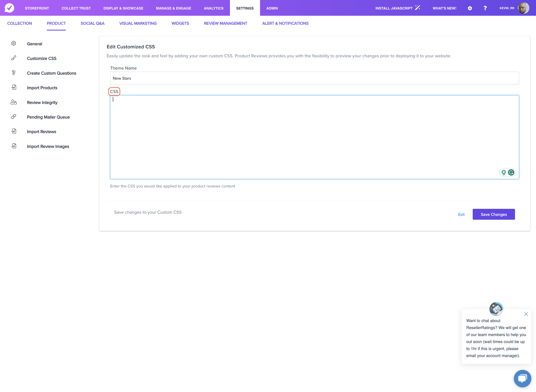Click the Save Changes button

click(494, 214)
